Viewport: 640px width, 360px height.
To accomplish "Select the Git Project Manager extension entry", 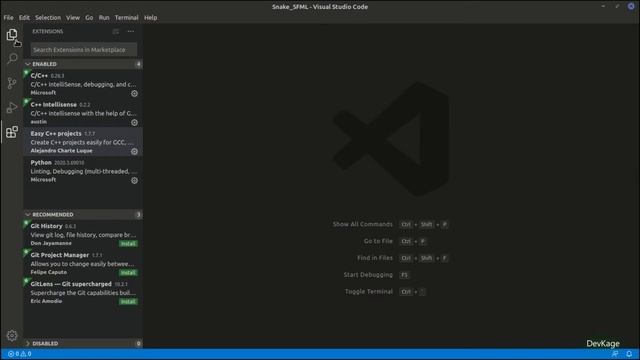I will 83,263.
